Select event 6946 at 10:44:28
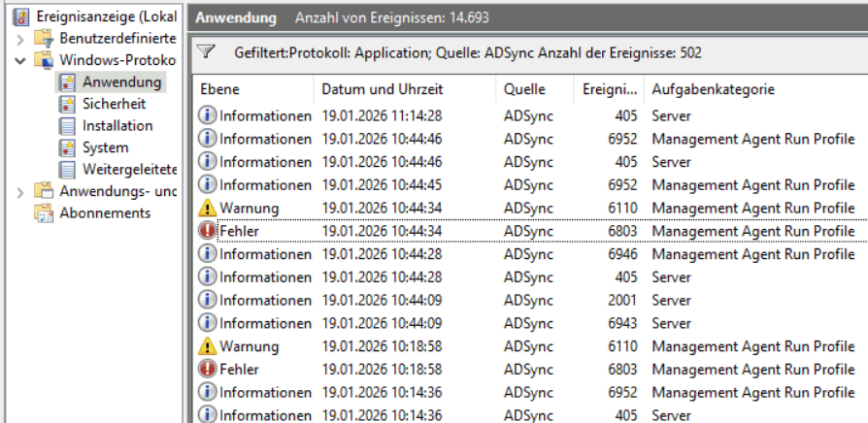This screenshot has width=868, height=423. click(x=524, y=254)
